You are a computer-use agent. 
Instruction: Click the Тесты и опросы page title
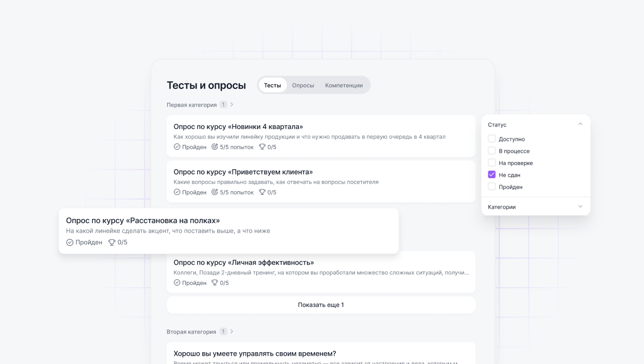tap(206, 85)
